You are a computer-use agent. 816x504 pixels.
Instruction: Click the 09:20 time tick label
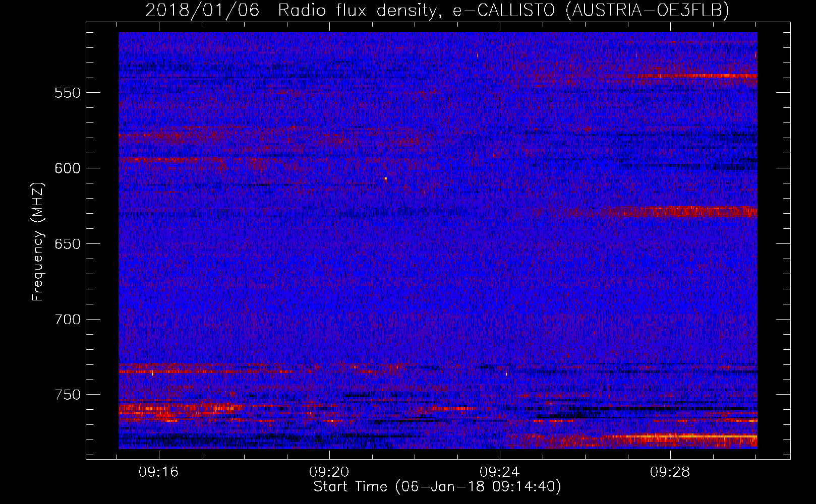tap(329, 472)
